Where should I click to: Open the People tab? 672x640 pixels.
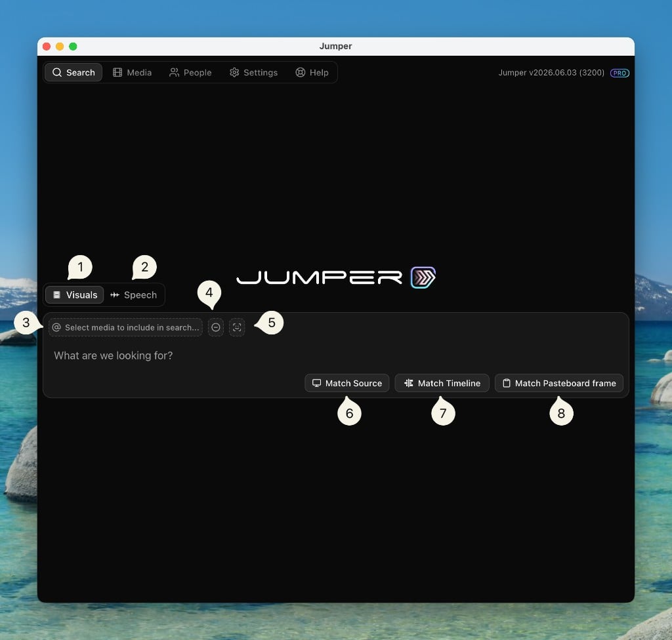coord(190,72)
